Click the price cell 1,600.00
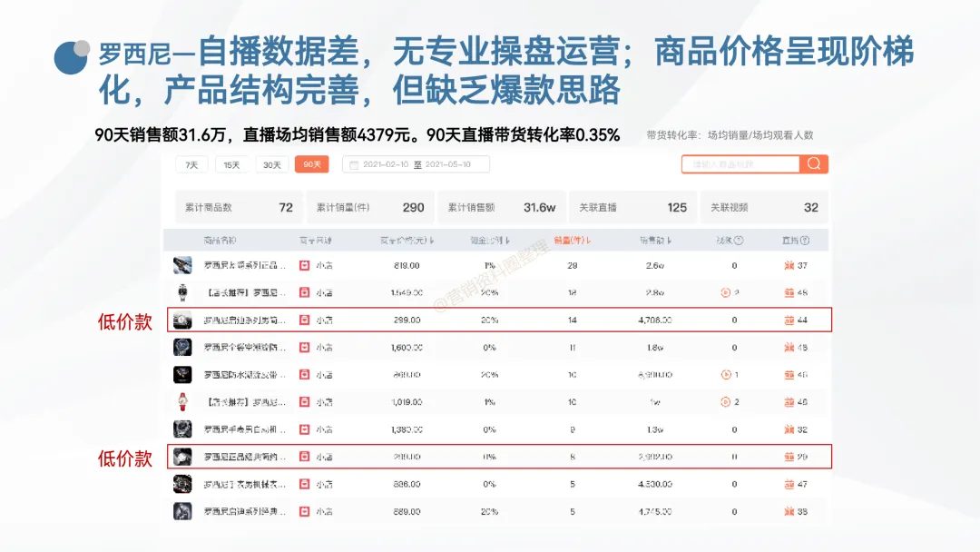This screenshot has width=980, height=552. click(407, 347)
